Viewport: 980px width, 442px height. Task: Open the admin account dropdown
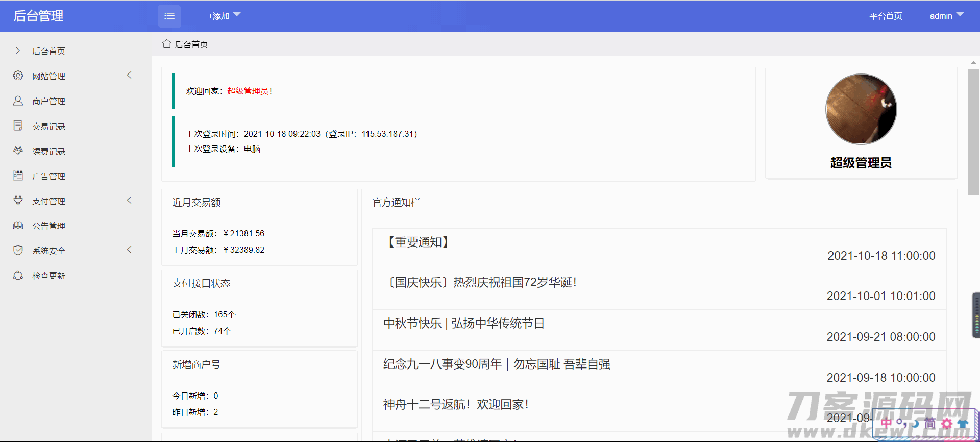pos(946,16)
